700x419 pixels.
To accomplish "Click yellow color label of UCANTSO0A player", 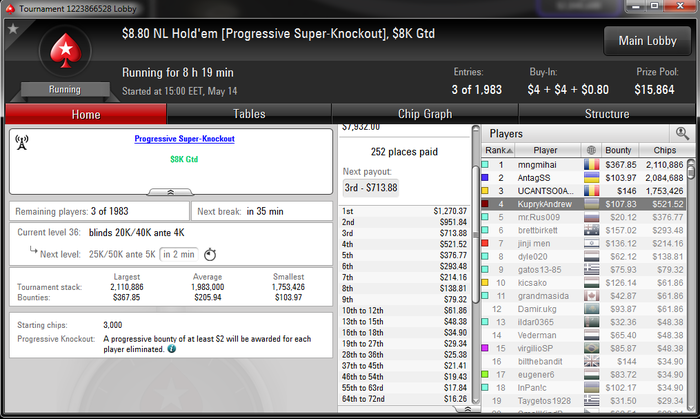I will pyautogui.click(x=485, y=191).
